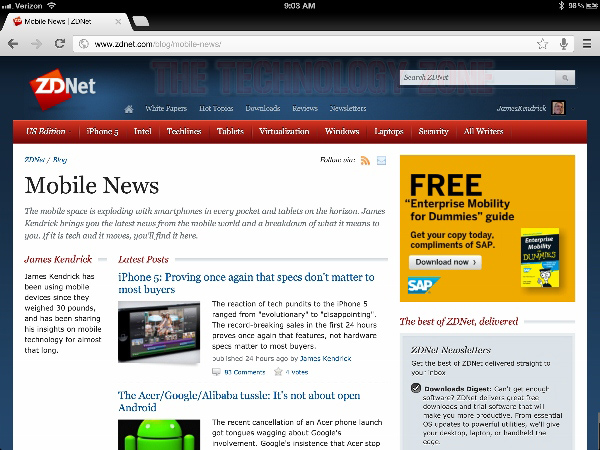The width and height of the screenshot is (600, 450).
Task: Click Enterprise Mobility for Dummies book cover
Action: pos(540,258)
